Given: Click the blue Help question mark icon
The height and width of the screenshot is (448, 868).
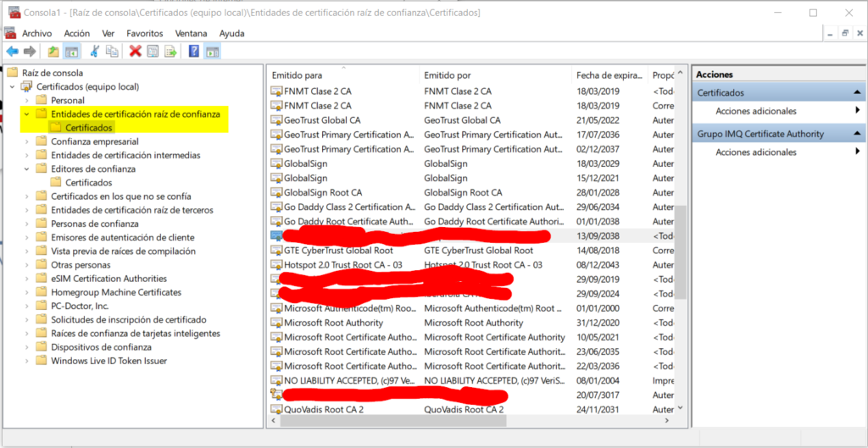Looking at the screenshot, I should pos(194,52).
